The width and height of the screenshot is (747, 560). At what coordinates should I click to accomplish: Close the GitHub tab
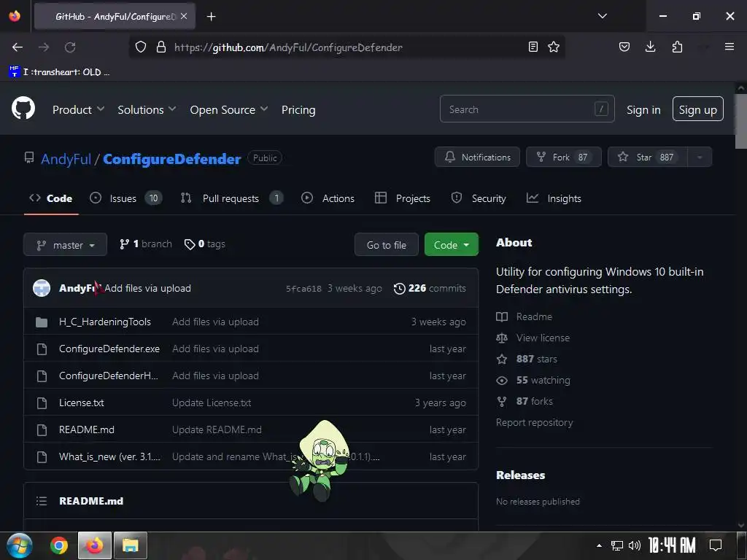pyautogui.click(x=184, y=16)
